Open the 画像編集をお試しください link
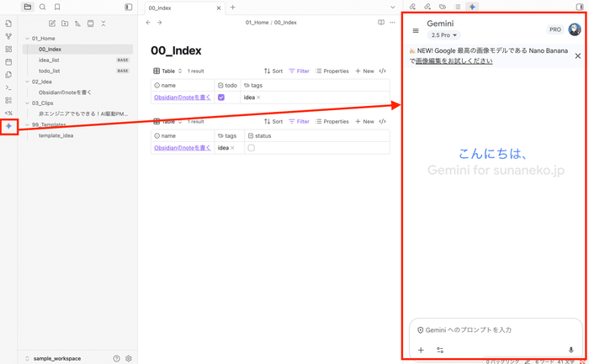This screenshot has width=589, height=364. coord(454,61)
